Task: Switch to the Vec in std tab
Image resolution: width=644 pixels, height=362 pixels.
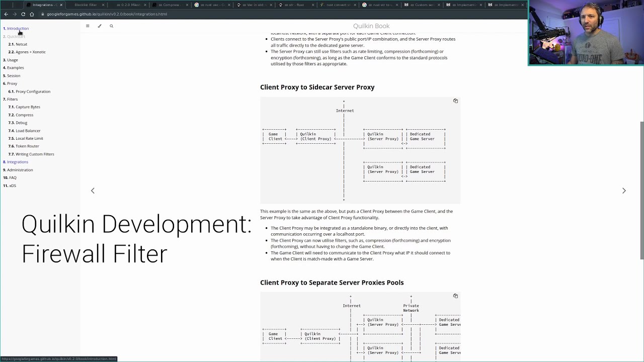Action: tap(253, 5)
